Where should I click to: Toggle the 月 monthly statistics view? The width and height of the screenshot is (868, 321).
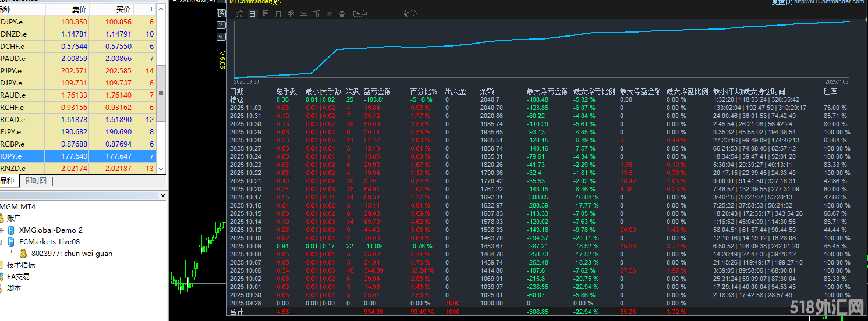(x=278, y=14)
